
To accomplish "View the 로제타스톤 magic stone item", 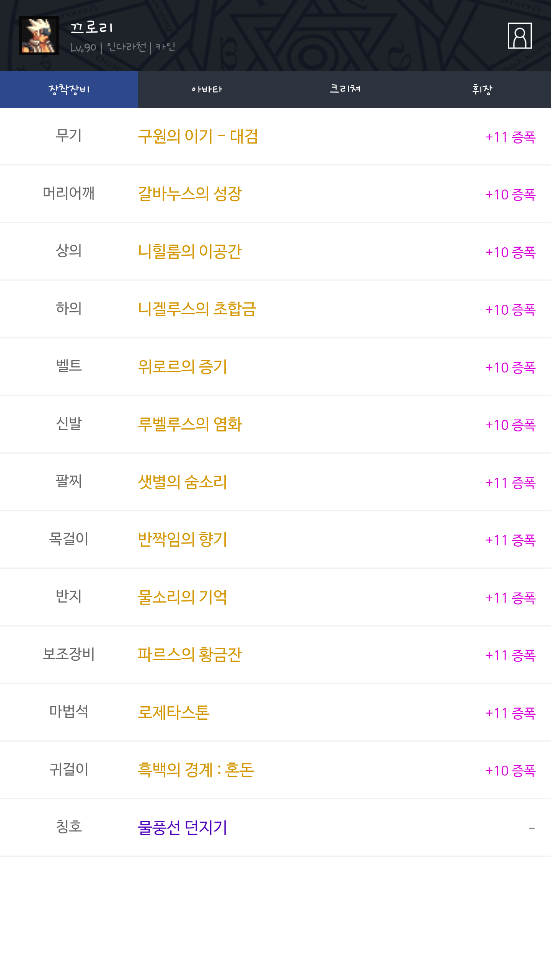I will pyautogui.click(x=174, y=712).
